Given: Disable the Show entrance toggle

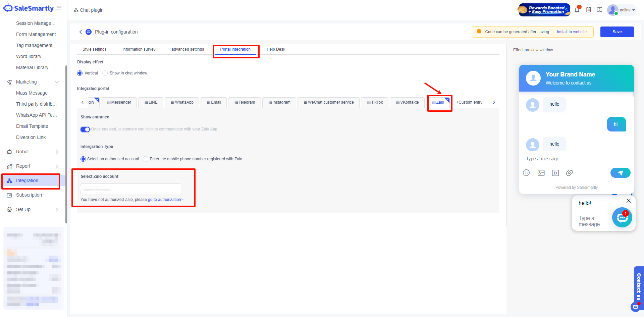Looking at the screenshot, I should (x=85, y=129).
